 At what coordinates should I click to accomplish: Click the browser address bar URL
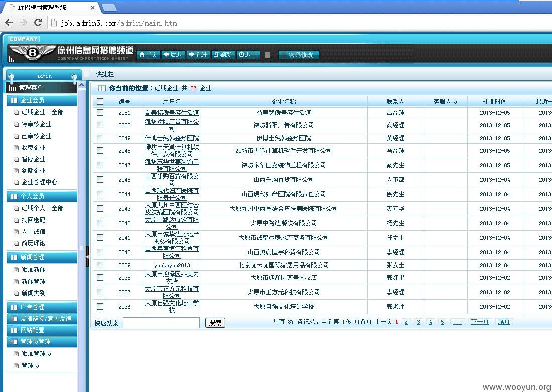(118, 23)
